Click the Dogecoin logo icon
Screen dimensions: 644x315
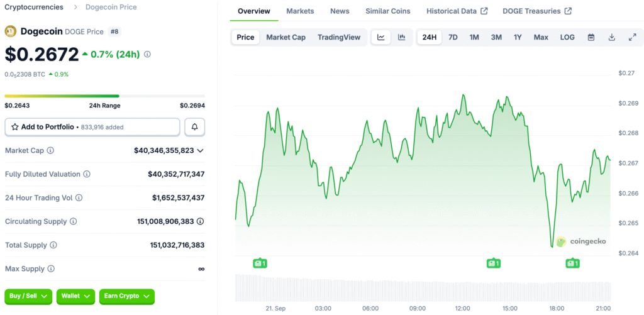[x=11, y=31]
